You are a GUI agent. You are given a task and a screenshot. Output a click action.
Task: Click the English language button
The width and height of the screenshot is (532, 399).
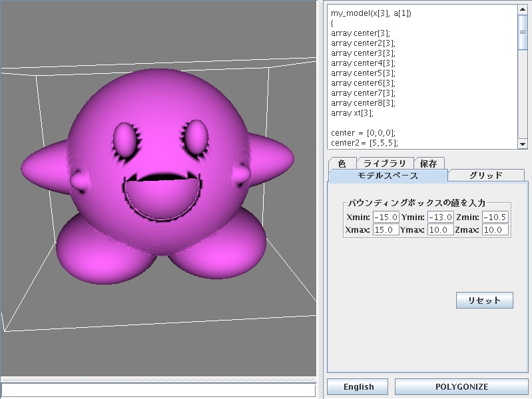pos(358,387)
